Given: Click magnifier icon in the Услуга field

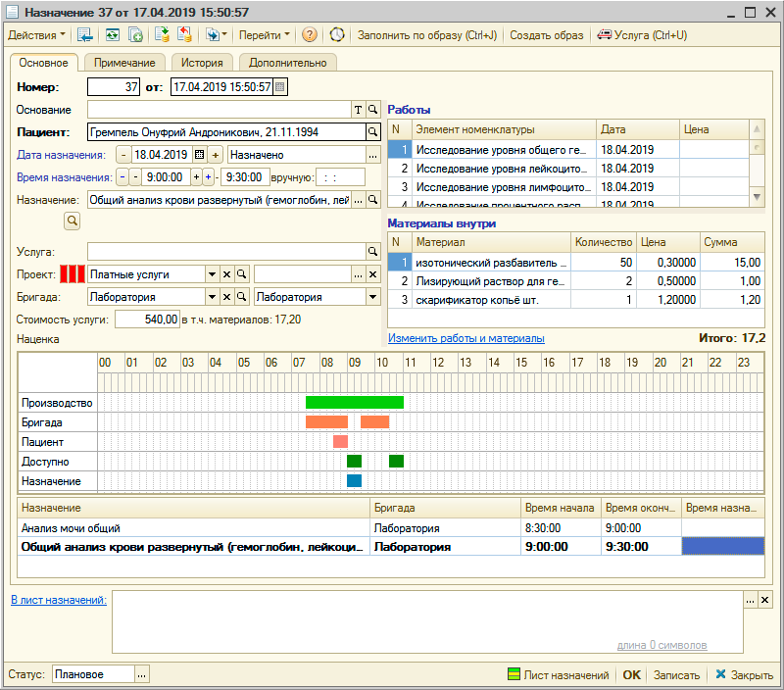Looking at the screenshot, I should (372, 252).
